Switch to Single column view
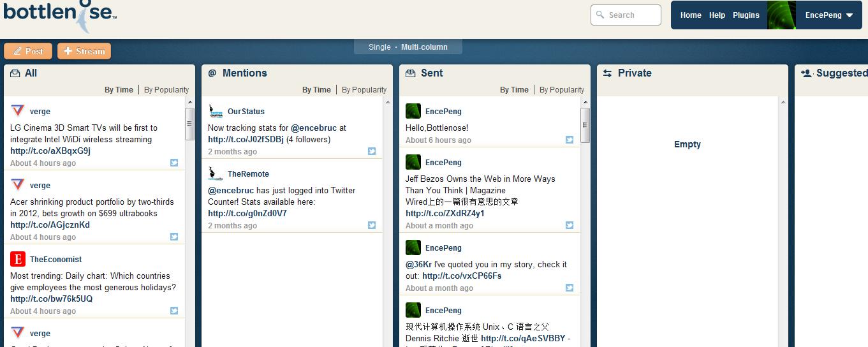This screenshot has height=347, width=868. (379, 47)
